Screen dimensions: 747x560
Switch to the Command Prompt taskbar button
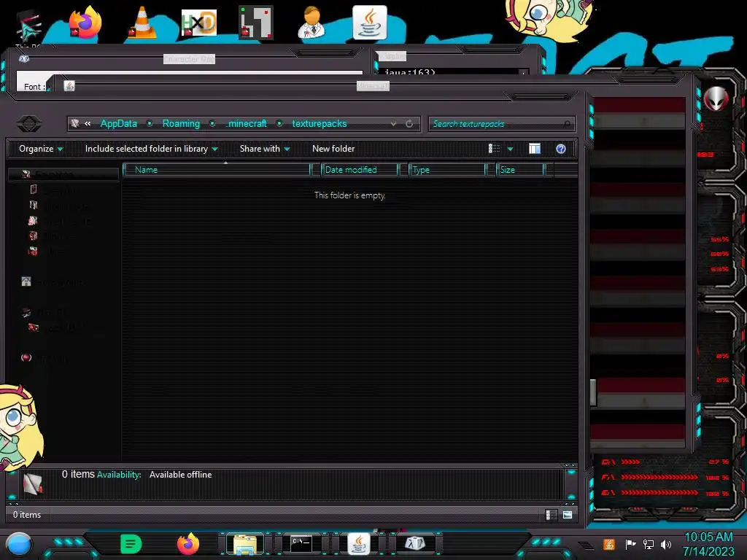301,544
